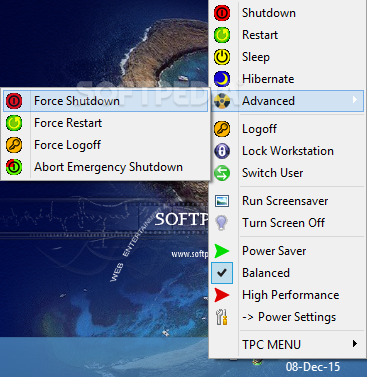
Task: Click the red Force Shutdown icon
Action: coord(14,101)
